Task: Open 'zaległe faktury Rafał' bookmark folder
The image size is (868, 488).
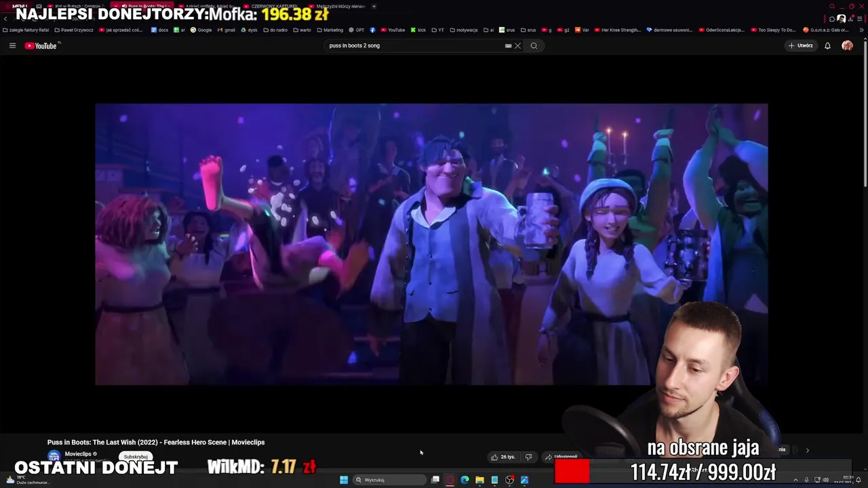Action: pos(26,30)
